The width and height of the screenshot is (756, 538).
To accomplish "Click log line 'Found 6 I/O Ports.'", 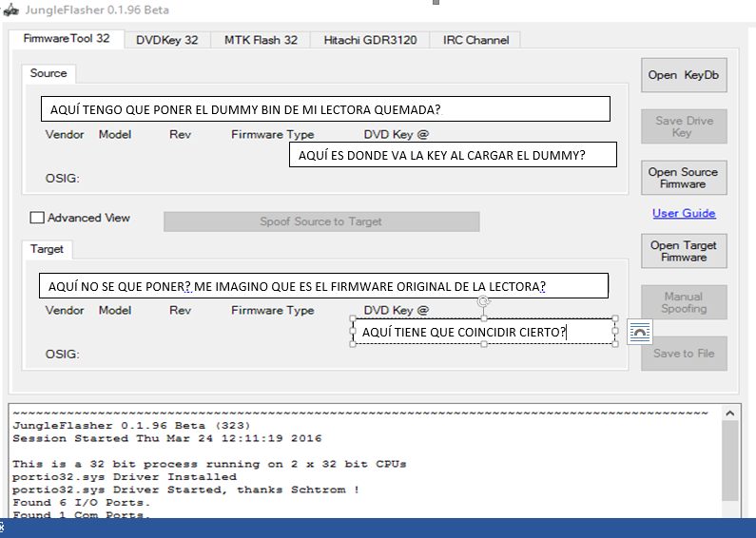I will tap(82, 503).
